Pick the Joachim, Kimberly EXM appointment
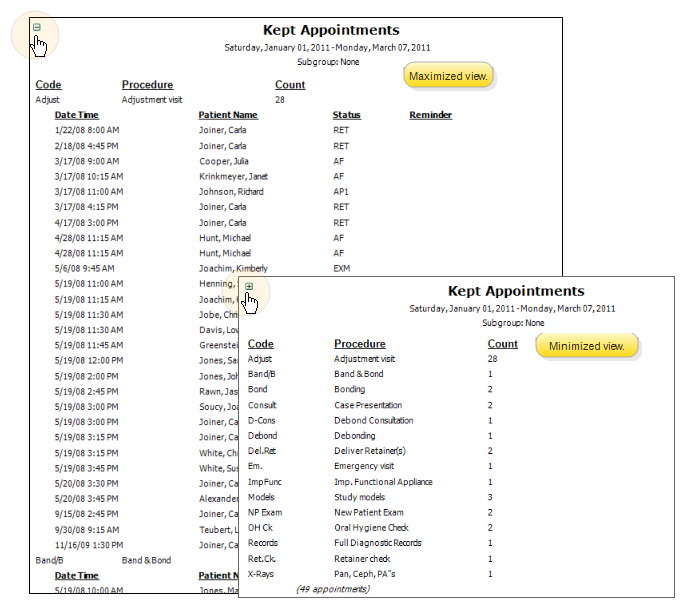This screenshot has height=610, width=687. click(234, 269)
